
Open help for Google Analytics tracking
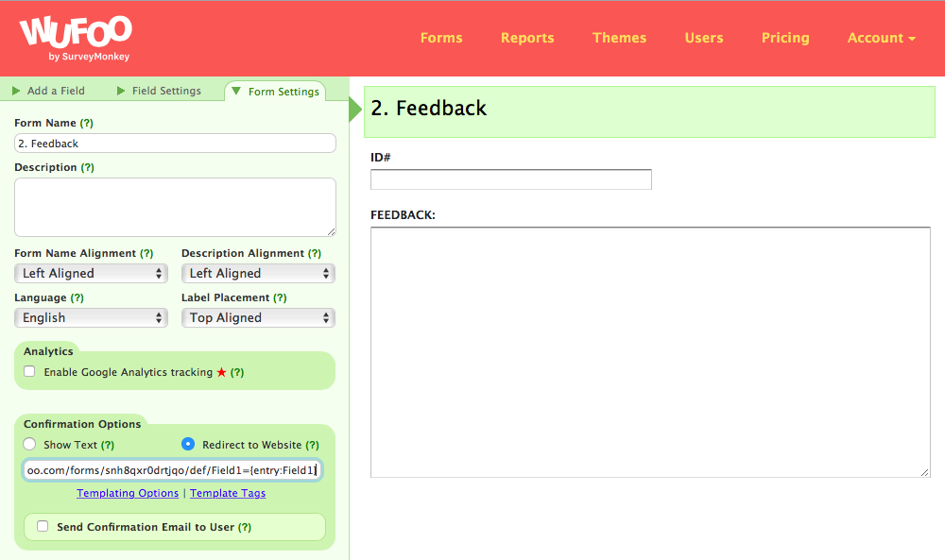coord(237,372)
